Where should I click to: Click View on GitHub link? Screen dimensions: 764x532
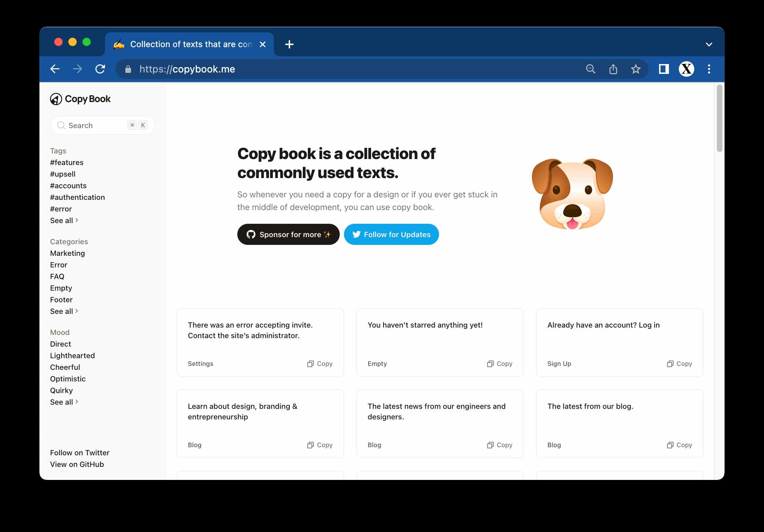(x=77, y=464)
